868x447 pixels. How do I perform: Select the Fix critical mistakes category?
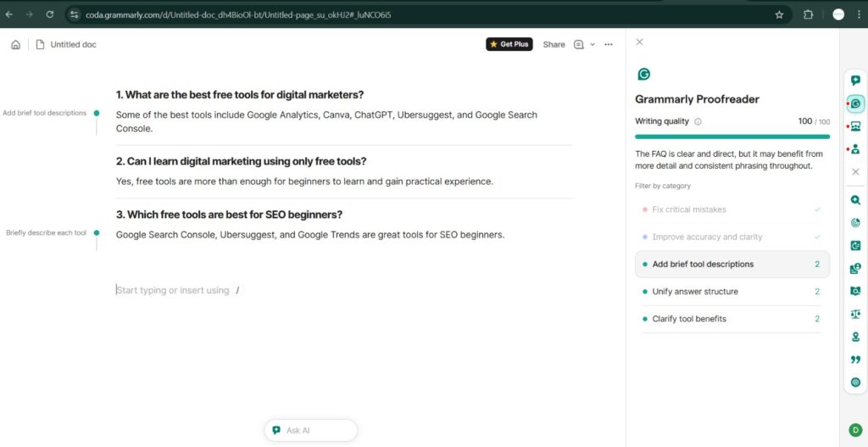tap(732, 210)
